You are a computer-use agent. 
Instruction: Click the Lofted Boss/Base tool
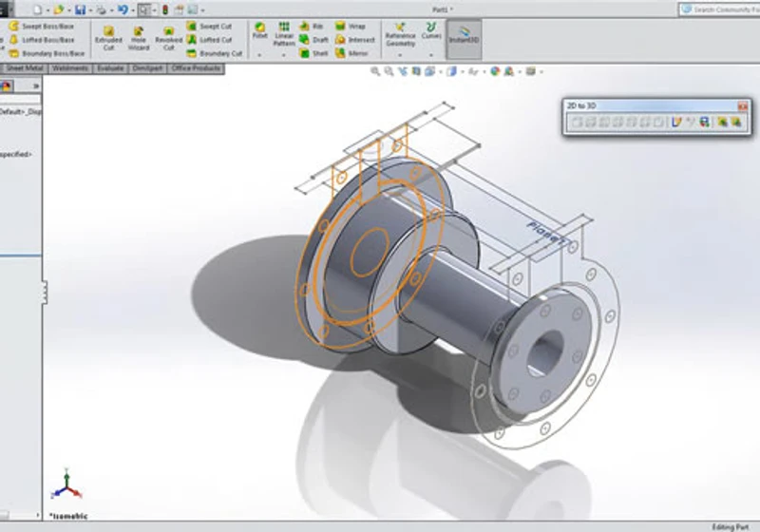(x=42, y=40)
